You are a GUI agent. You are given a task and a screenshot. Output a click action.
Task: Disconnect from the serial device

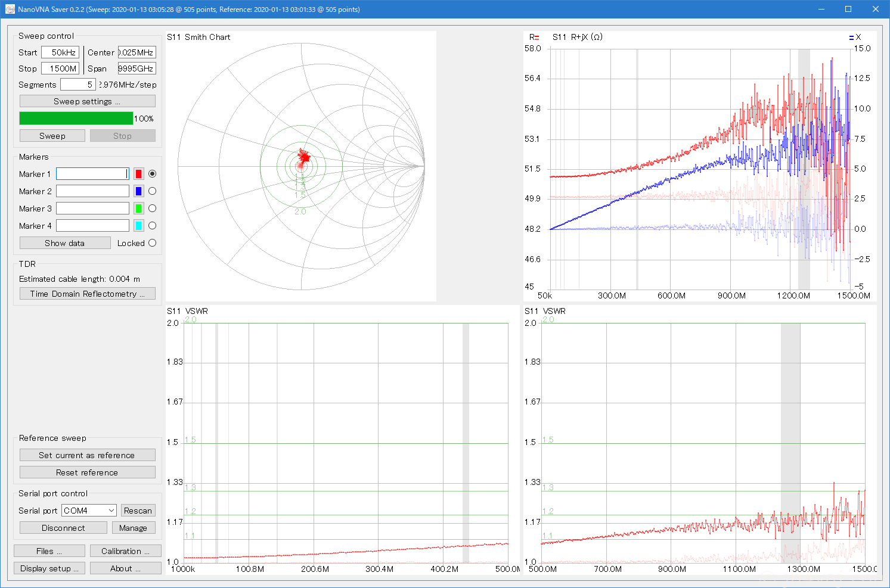[x=63, y=528]
